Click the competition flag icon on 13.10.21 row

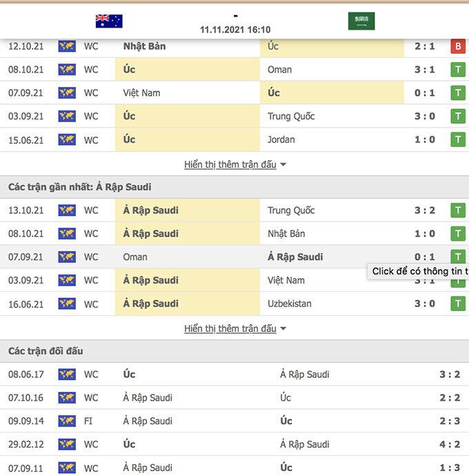click(x=67, y=210)
